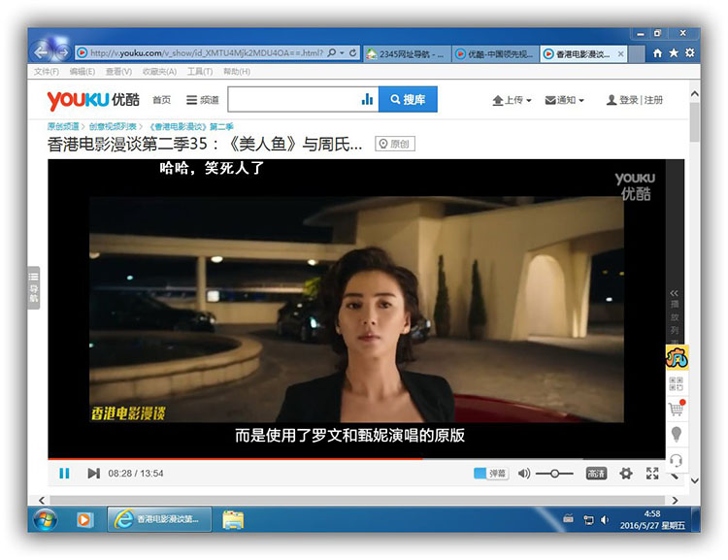
Task: Click the address bar search magnifier
Action: pyautogui.click(x=332, y=53)
